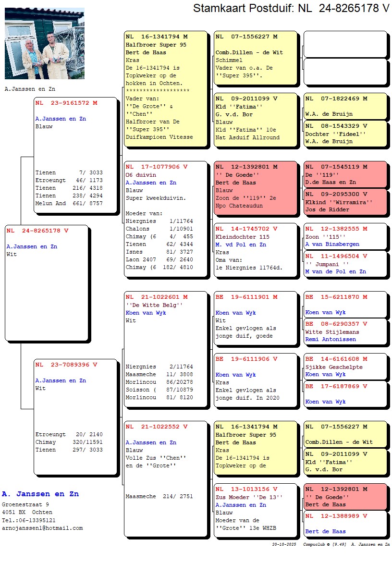
Task: Select Kld Fatima box with Nat Asduif Allround text
Action: [x=255, y=120]
